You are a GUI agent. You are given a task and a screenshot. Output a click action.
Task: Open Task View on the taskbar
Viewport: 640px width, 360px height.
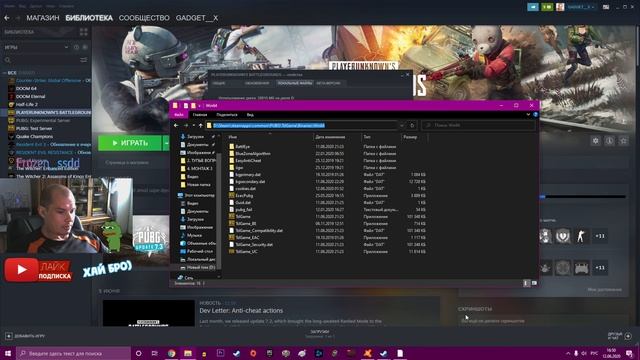pos(155,353)
